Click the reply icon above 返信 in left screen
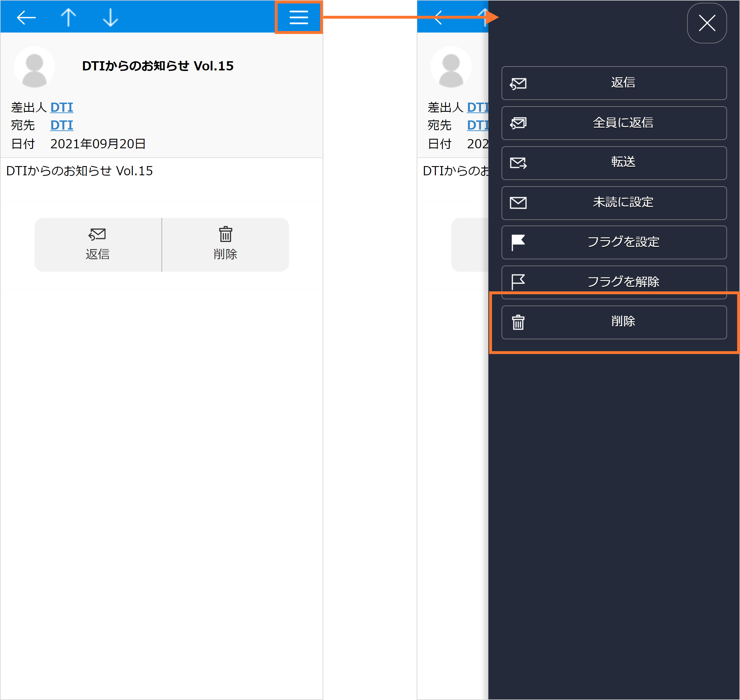Viewport: 740px width, 700px height. (x=97, y=234)
